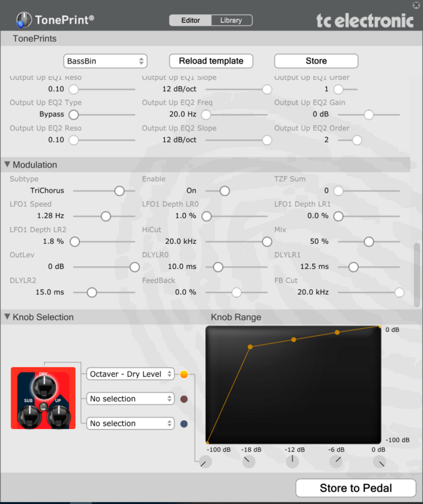Click the LFO1 Depth LR0 slider handle

click(206, 216)
